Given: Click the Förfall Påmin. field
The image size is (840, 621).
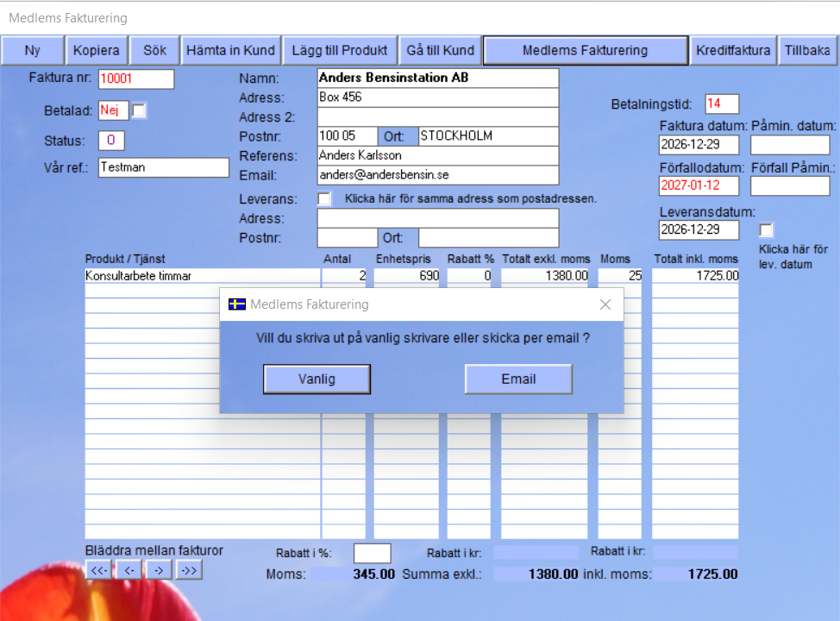Looking at the screenshot, I should [790, 186].
